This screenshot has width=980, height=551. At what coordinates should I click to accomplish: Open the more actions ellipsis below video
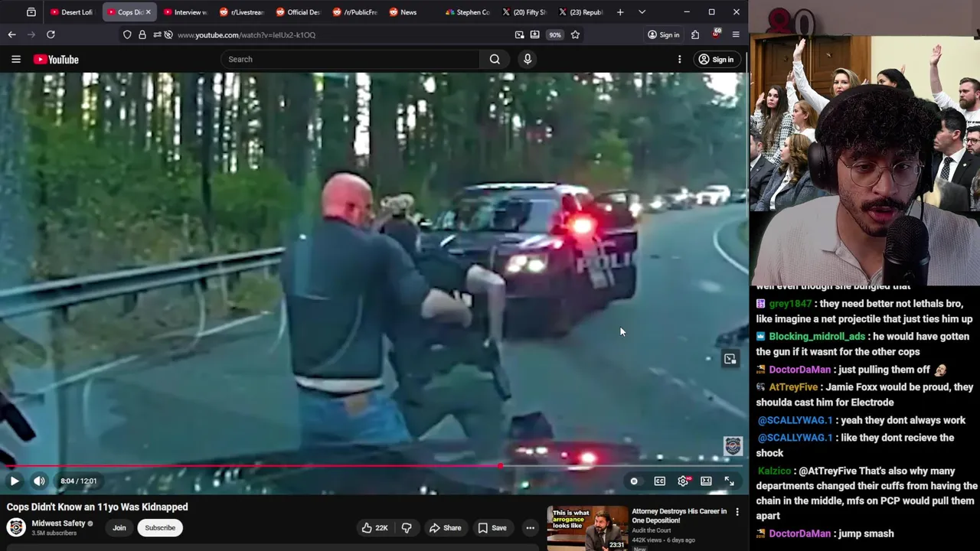(x=530, y=527)
